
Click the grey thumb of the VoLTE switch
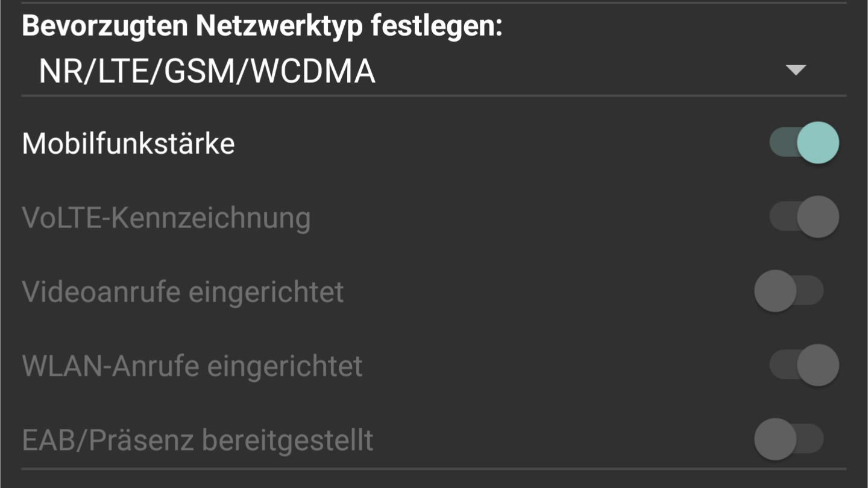pyautogui.click(x=818, y=217)
